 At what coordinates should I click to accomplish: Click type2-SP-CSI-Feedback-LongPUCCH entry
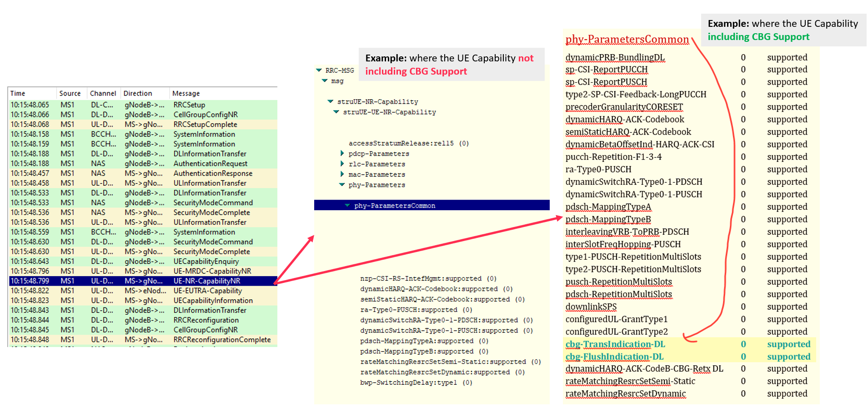tap(636, 95)
